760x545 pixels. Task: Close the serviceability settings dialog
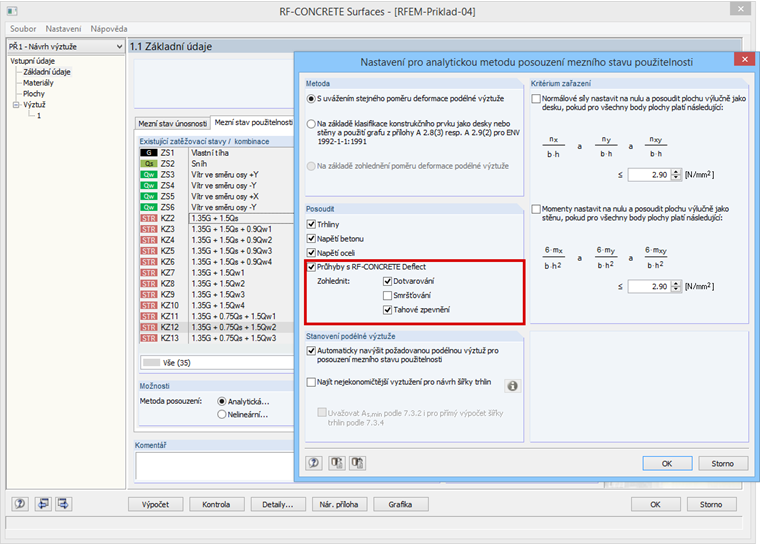pos(744,59)
